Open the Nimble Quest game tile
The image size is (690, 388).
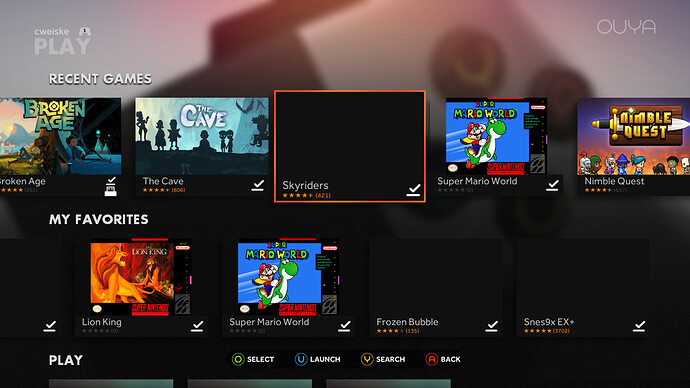(x=634, y=146)
